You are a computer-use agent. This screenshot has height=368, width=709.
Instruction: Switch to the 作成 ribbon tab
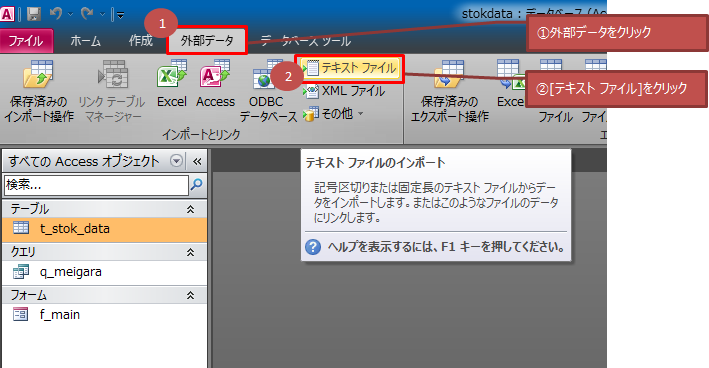click(x=141, y=41)
